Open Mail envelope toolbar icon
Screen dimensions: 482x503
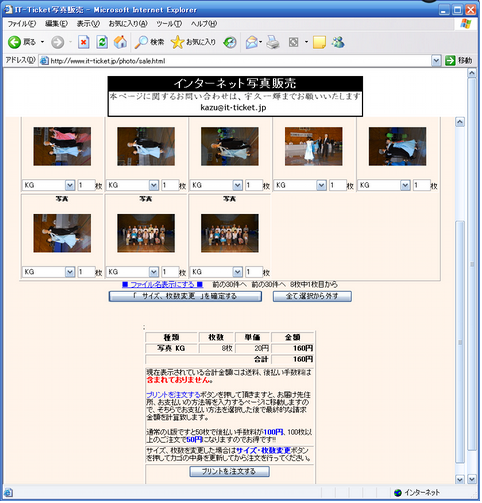[x=252, y=42]
